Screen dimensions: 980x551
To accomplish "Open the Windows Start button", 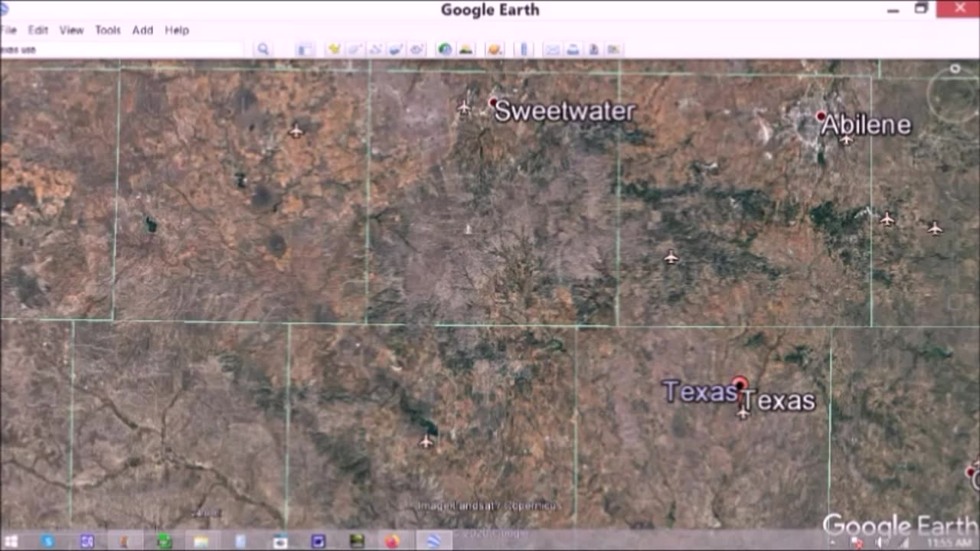I will coord(11,542).
